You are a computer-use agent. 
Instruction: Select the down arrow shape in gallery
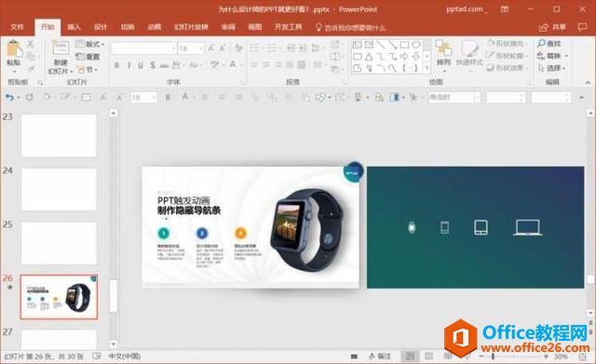pos(416,57)
